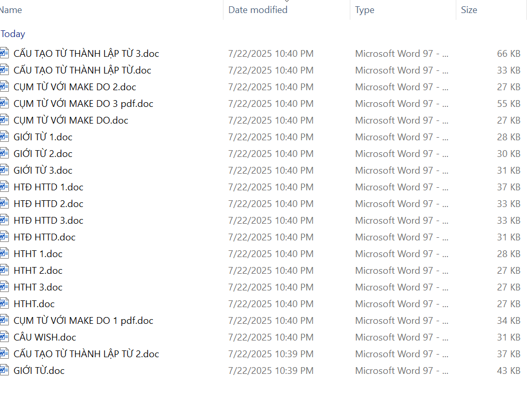Click Word icon of CẤU TẠO TỪ THÀNH LẬP TỪ 3.doc
Screen dimensions: 532x413
5,54
